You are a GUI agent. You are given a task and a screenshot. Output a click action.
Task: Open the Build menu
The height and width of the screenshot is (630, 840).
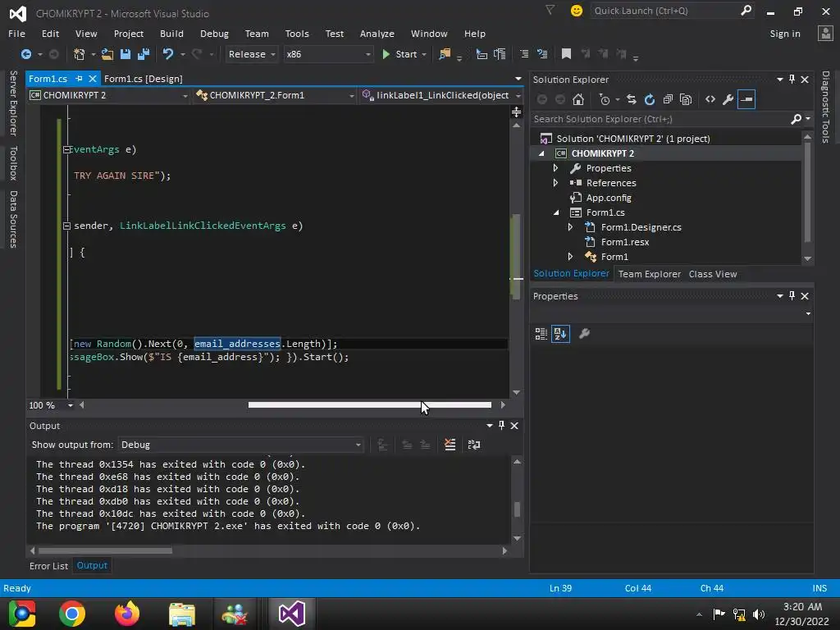pyautogui.click(x=171, y=34)
